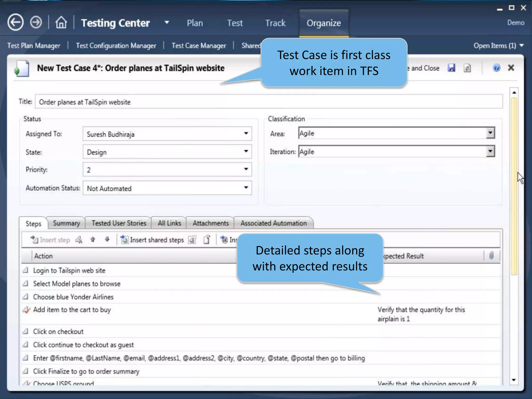The width and height of the screenshot is (532, 399).
Task: Open the Associated Automation tab
Action: 274,223
